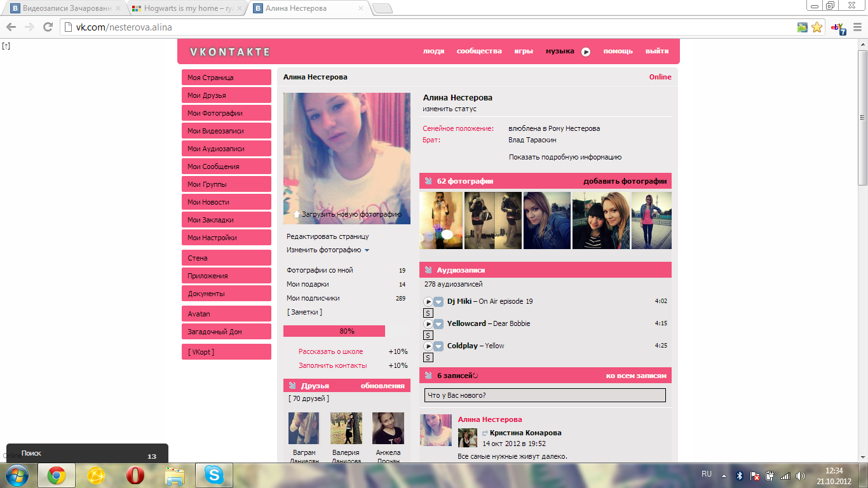The image size is (868, 488).
Task: Open Opera from the taskbar
Action: click(135, 475)
